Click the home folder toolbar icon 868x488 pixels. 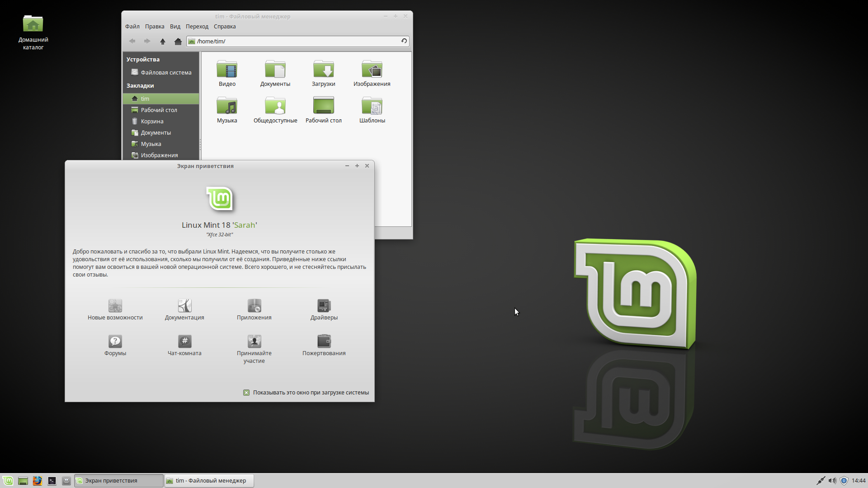click(x=178, y=41)
